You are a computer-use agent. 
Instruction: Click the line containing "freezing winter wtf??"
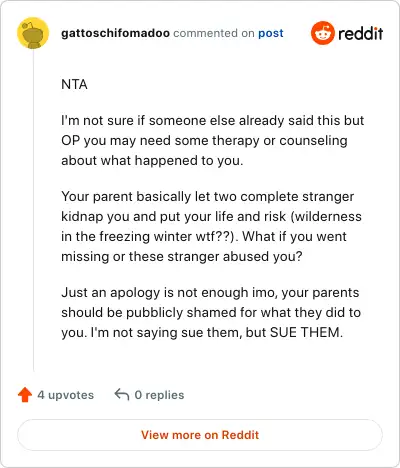204,237
